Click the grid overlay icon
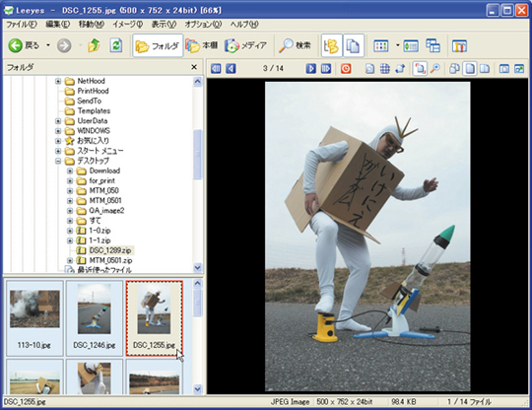This screenshot has width=532, height=410. [x=385, y=69]
